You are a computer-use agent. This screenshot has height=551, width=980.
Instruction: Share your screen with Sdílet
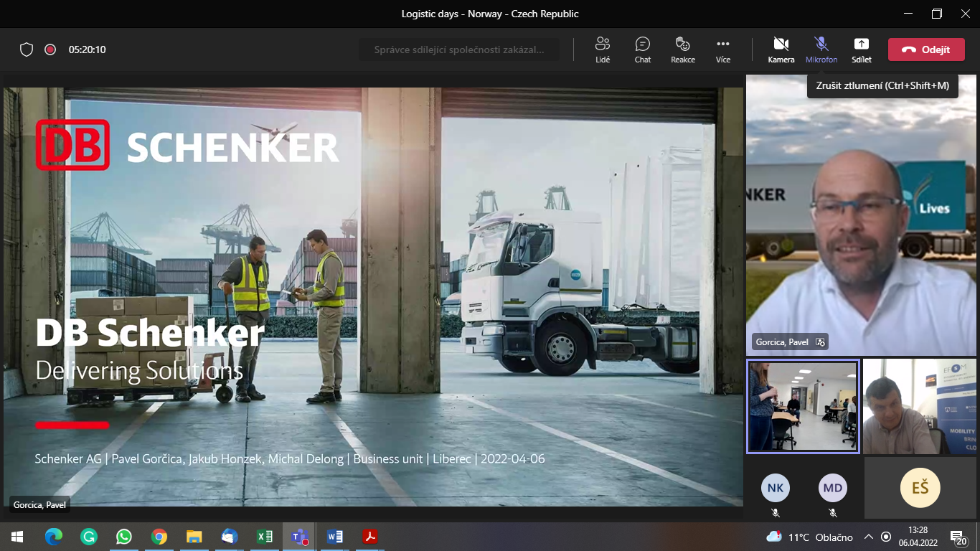pyautogui.click(x=862, y=50)
